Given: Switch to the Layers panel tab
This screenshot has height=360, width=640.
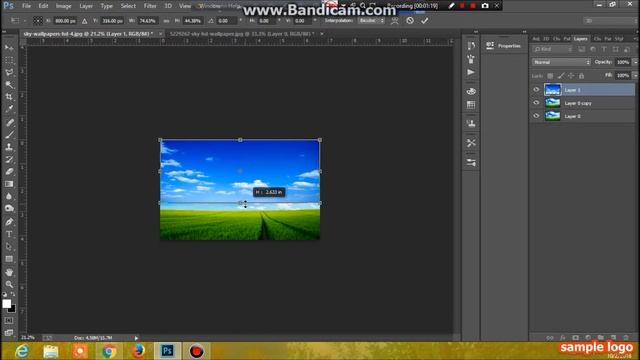Looking at the screenshot, I should coord(580,39).
